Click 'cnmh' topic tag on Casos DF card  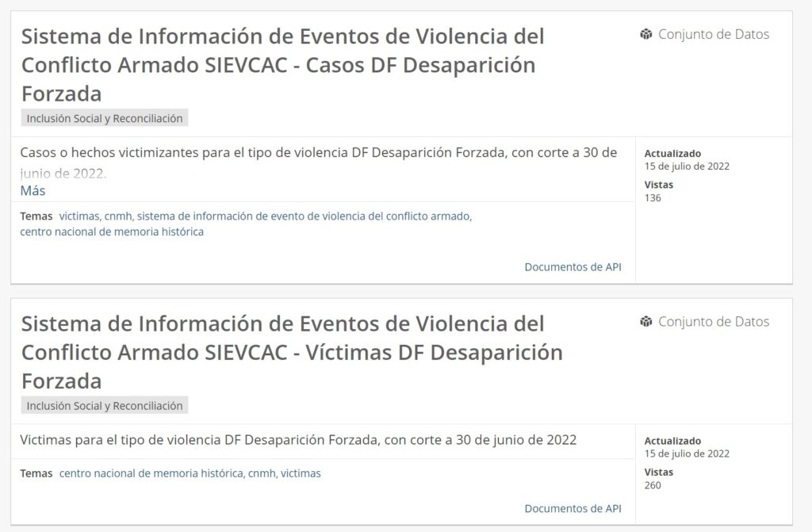tap(118, 216)
